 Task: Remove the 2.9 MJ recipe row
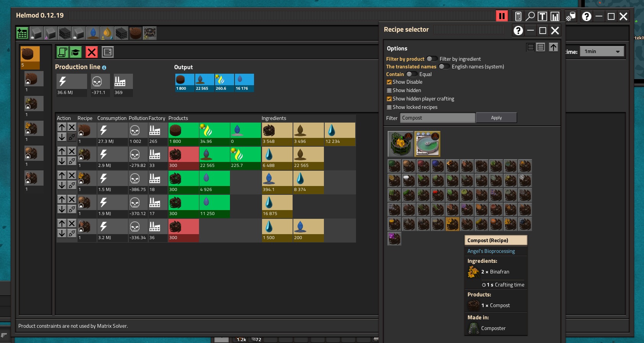tap(71, 151)
